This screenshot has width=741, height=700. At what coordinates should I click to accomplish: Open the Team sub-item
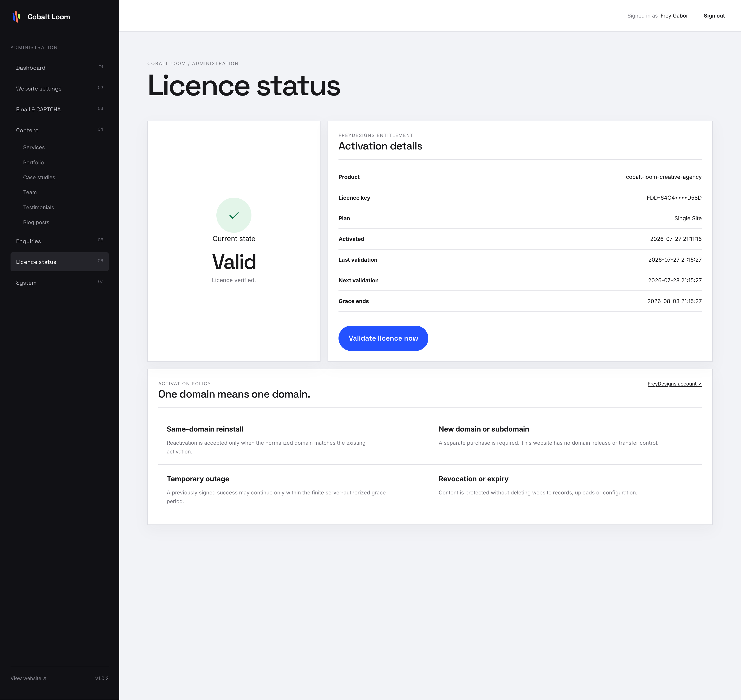[x=30, y=193]
